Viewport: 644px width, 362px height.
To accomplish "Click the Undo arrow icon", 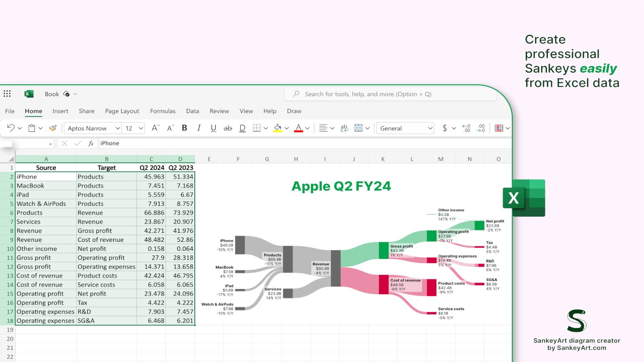I will [10, 128].
